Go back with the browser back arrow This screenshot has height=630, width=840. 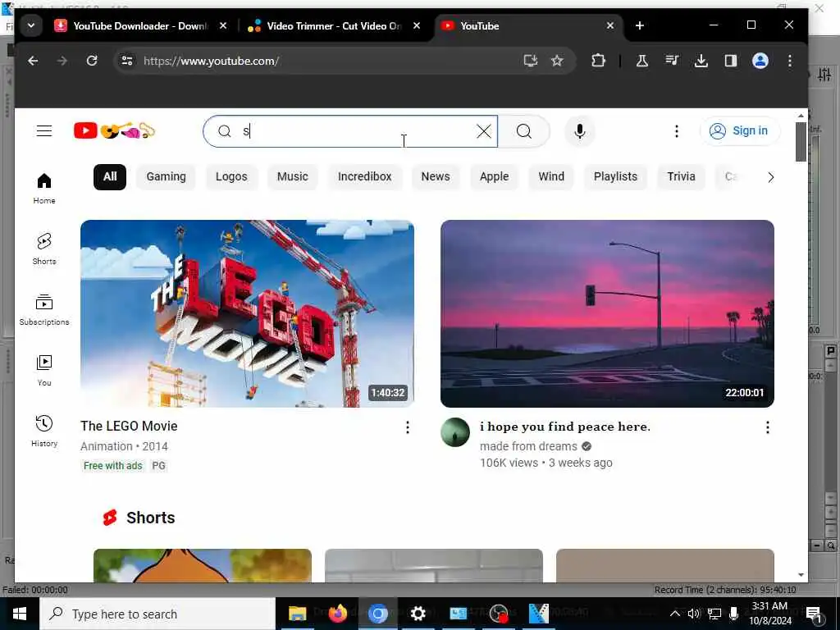pyautogui.click(x=33, y=61)
